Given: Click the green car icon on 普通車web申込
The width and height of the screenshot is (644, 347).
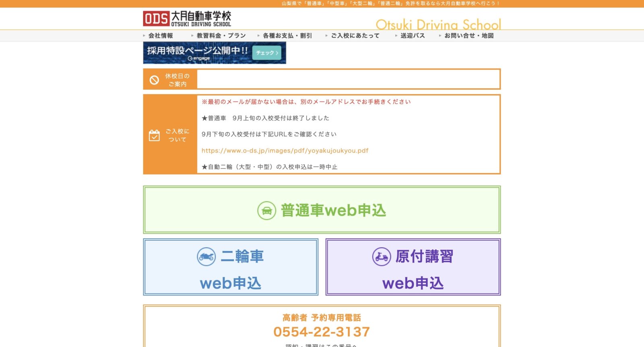Looking at the screenshot, I should coord(266,211).
